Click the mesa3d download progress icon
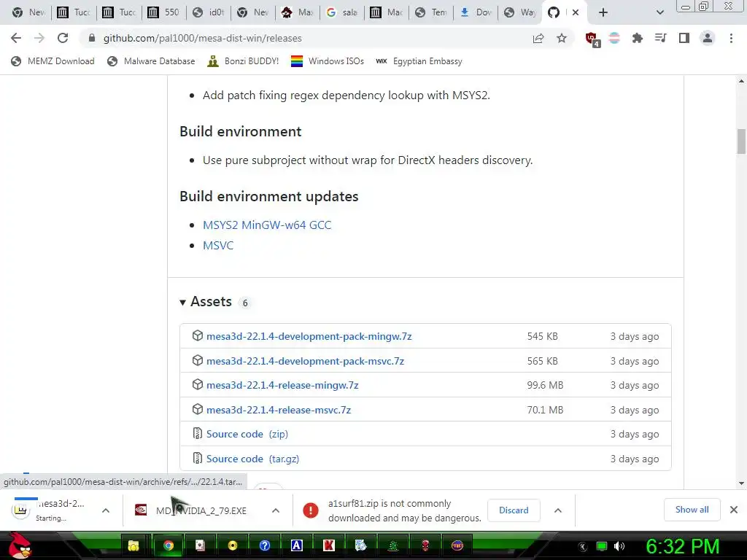The width and height of the screenshot is (747, 560). (20, 510)
